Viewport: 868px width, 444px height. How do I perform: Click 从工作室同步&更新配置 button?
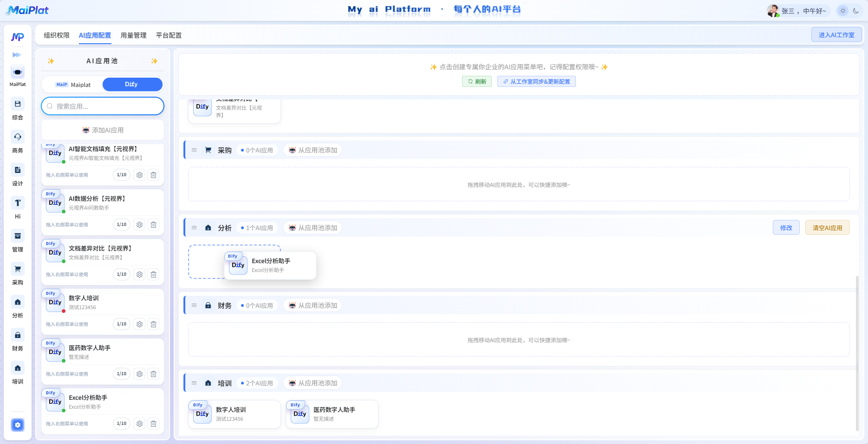pyautogui.click(x=536, y=81)
